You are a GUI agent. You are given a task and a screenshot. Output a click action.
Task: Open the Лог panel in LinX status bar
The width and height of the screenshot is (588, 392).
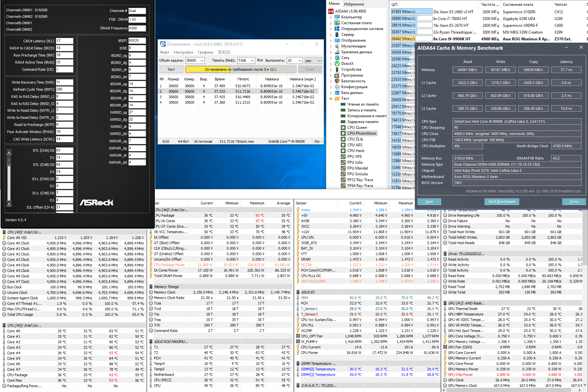318,141
